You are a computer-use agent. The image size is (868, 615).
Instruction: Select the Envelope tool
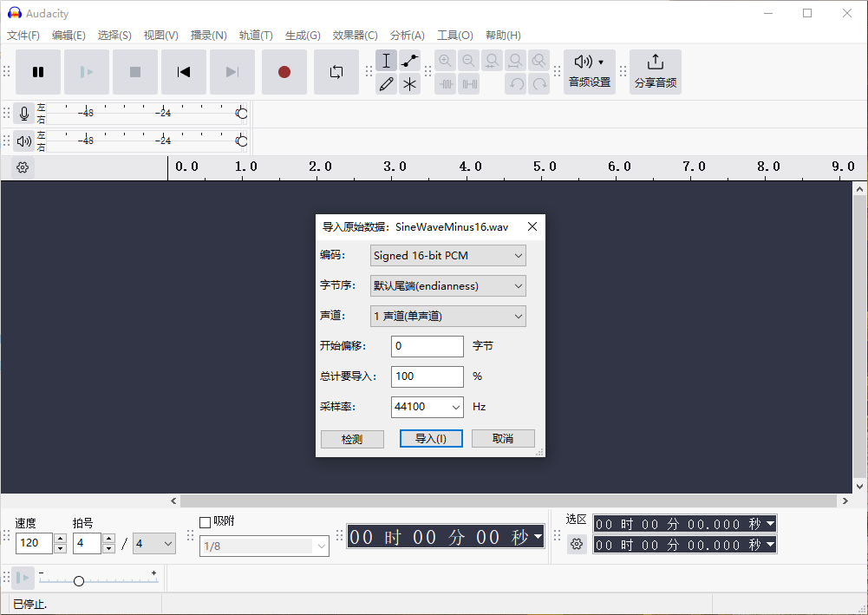click(409, 61)
